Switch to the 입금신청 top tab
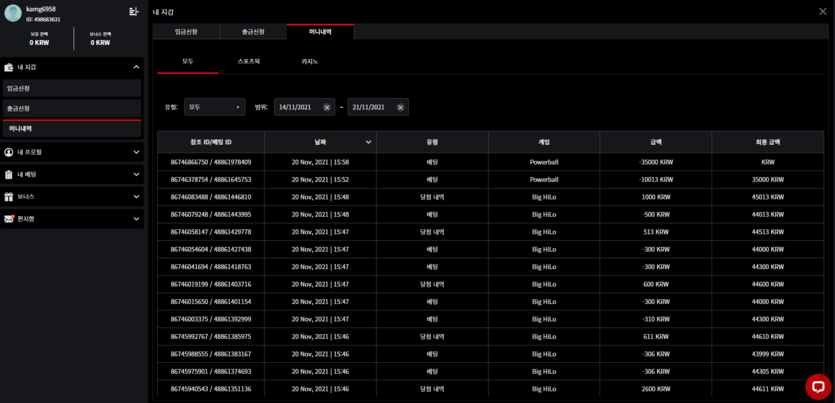The height and width of the screenshot is (403, 835). pyautogui.click(x=186, y=31)
